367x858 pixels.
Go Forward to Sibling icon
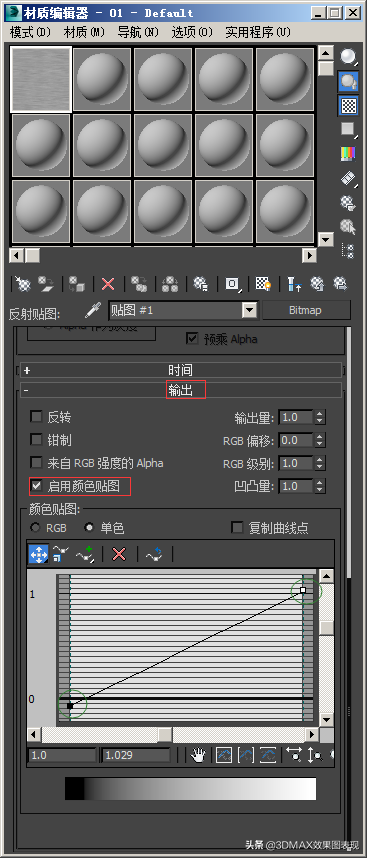click(x=341, y=283)
